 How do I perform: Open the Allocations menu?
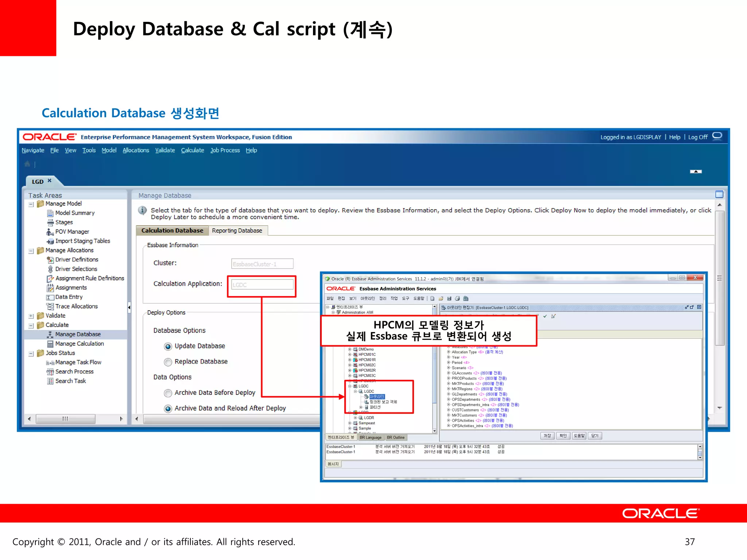coord(136,150)
